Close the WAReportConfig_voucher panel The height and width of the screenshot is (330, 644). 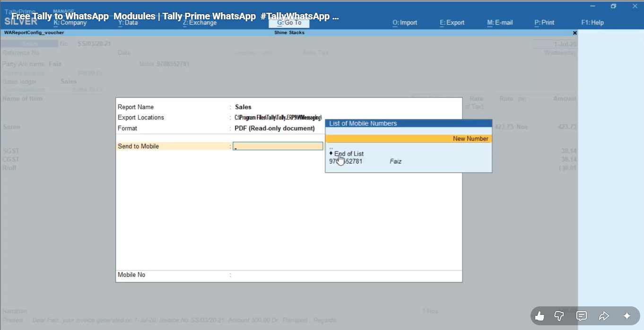tap(574, 33)
